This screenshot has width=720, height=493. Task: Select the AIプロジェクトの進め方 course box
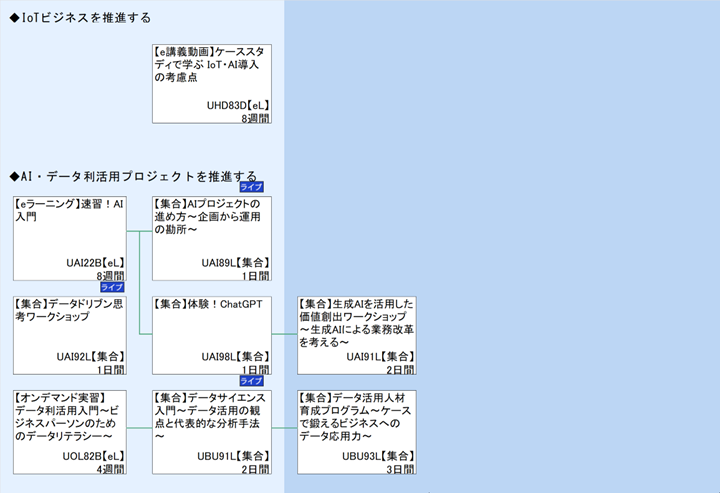(x=212, y=238)
